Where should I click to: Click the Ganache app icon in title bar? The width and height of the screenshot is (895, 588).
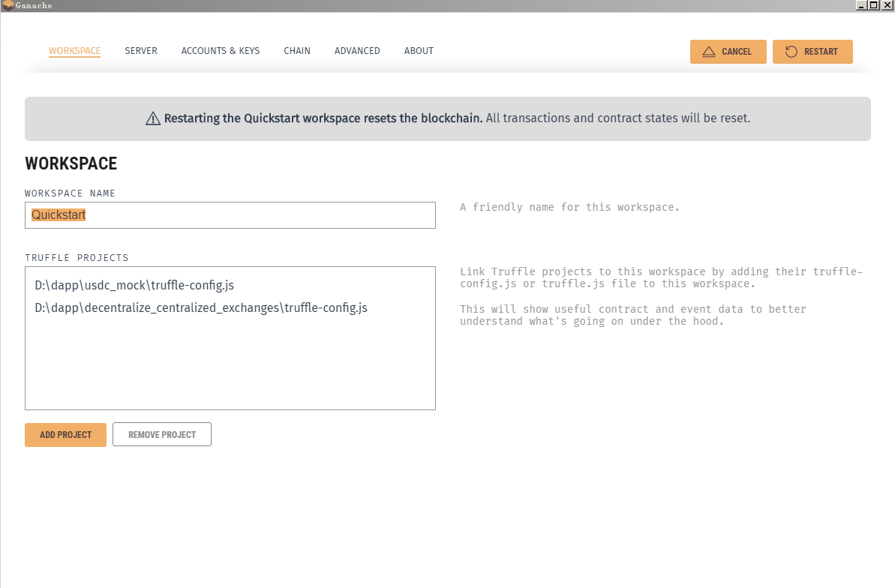pyautogui.click(x=8, y=6)
